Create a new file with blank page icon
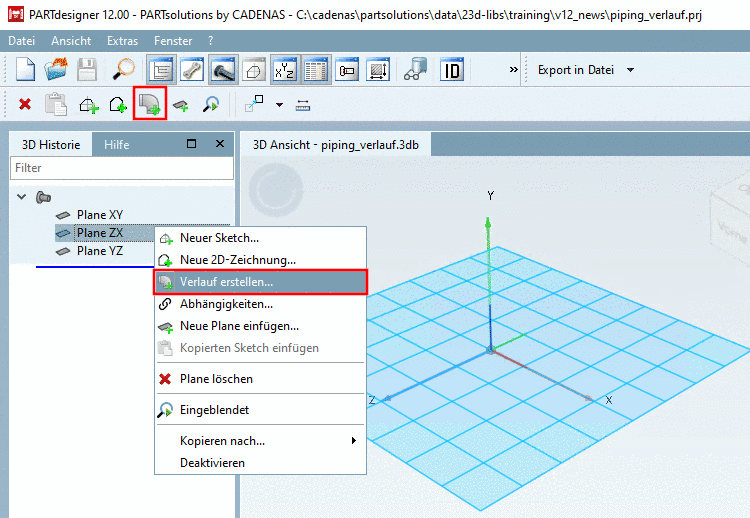 pyautogui.click(x=25, y=70)
